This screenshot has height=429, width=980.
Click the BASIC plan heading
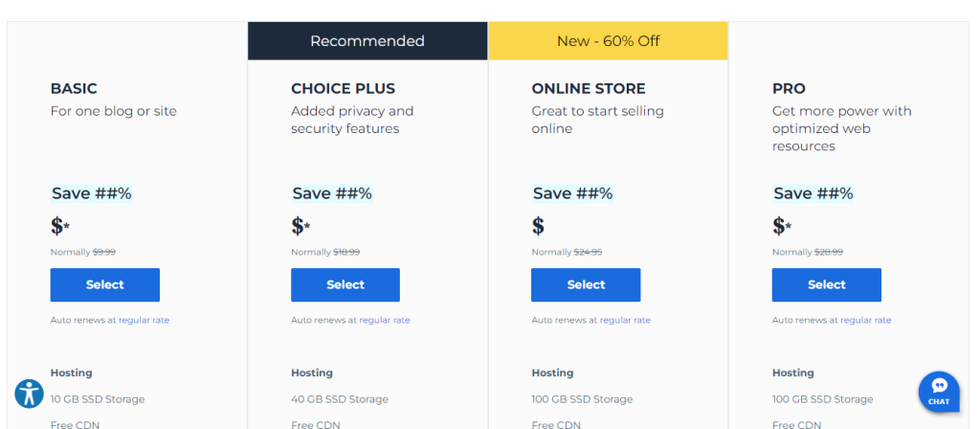74,89
